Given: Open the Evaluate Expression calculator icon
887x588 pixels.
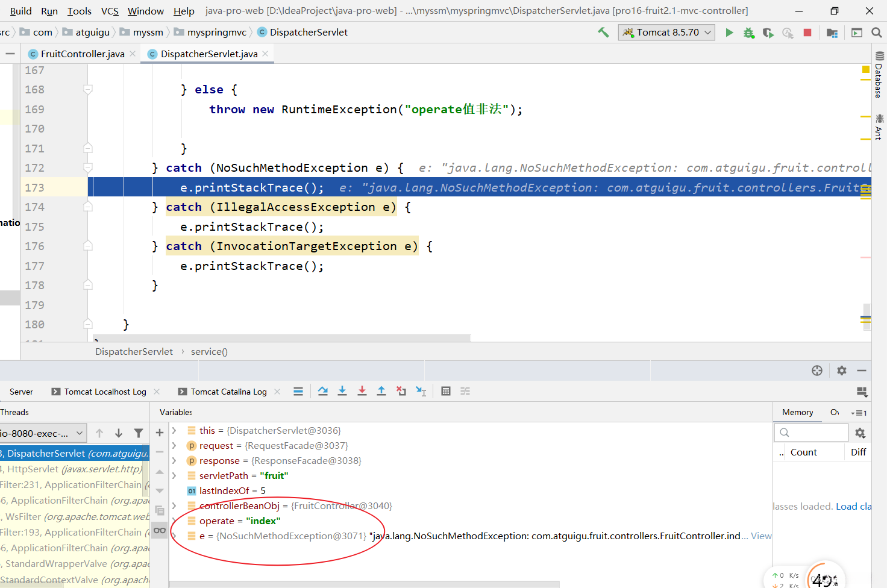Looking at the screenshot, I should [446, 391].
